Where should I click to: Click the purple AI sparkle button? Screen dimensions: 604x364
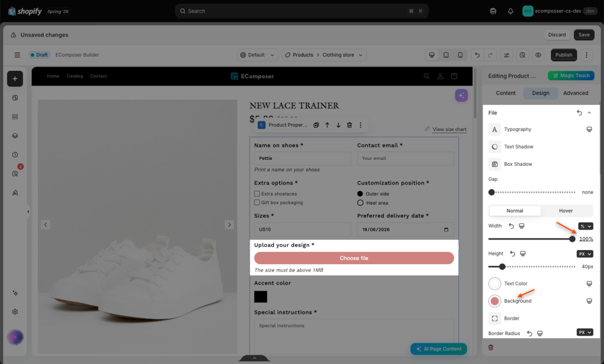461,95
